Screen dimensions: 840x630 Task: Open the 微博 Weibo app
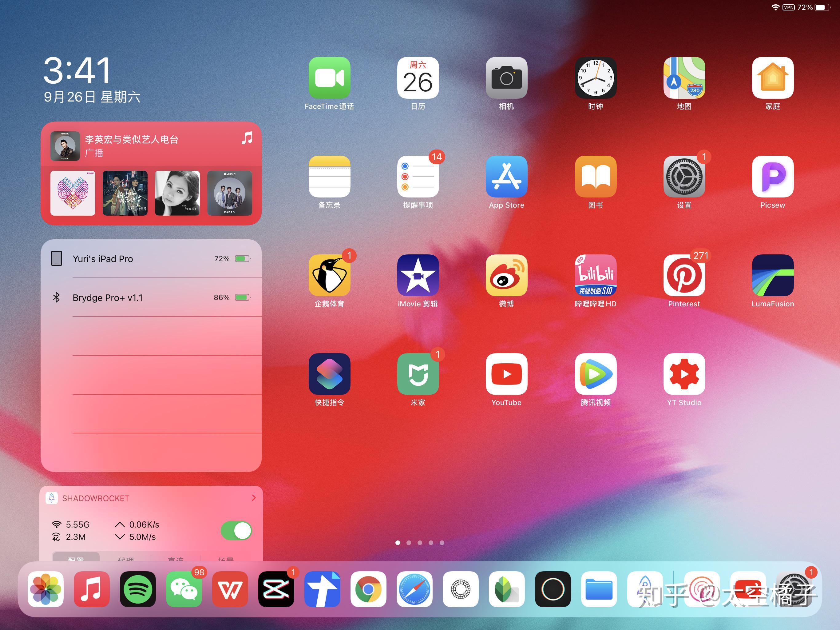(x=506, y=276)
